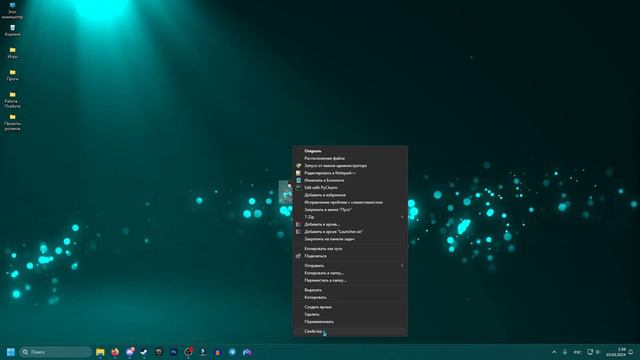Click "Копировать в папку..."

[x=350, y=273]
